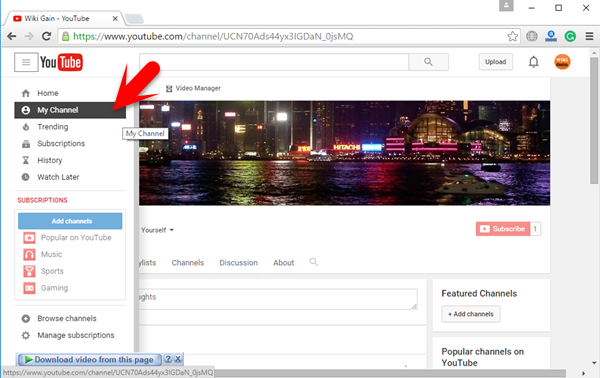Viewport: 600px width, 378px height.
Task: Open Manage subscriptions
Action: coord(70,335)
